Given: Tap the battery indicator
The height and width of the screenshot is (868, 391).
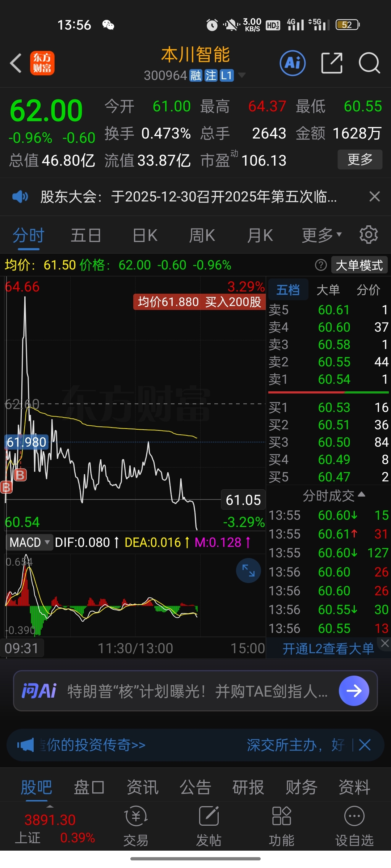Looking at the screenshot, I should (x=347, y=25).
